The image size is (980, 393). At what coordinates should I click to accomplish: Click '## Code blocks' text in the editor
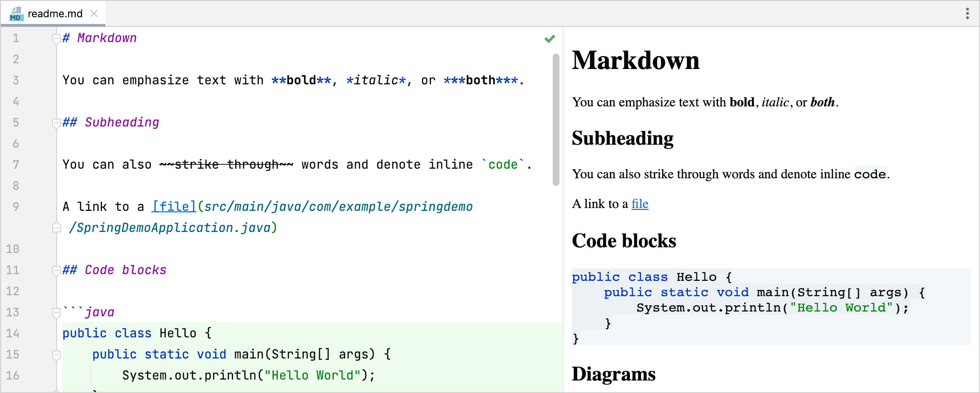(114, 270)
